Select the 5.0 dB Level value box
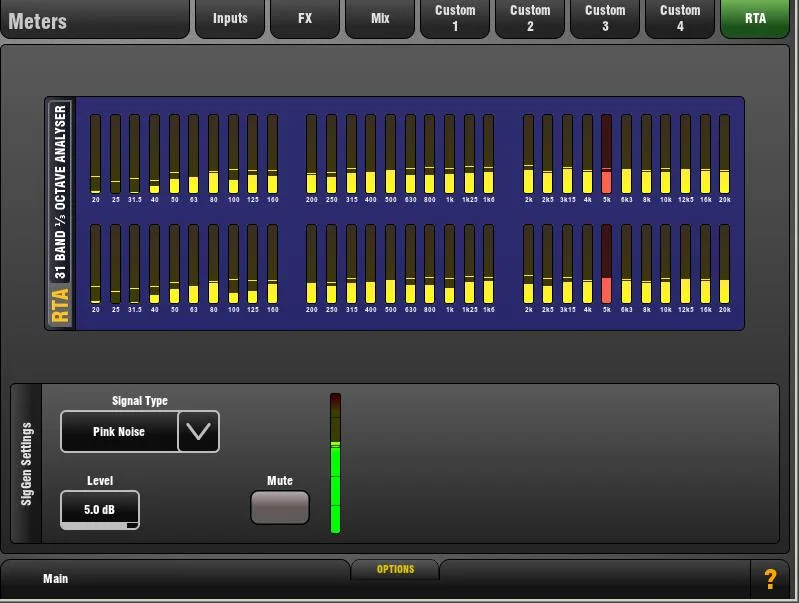The height and width of the screenshot is (603, 799). tap(100, 510)
